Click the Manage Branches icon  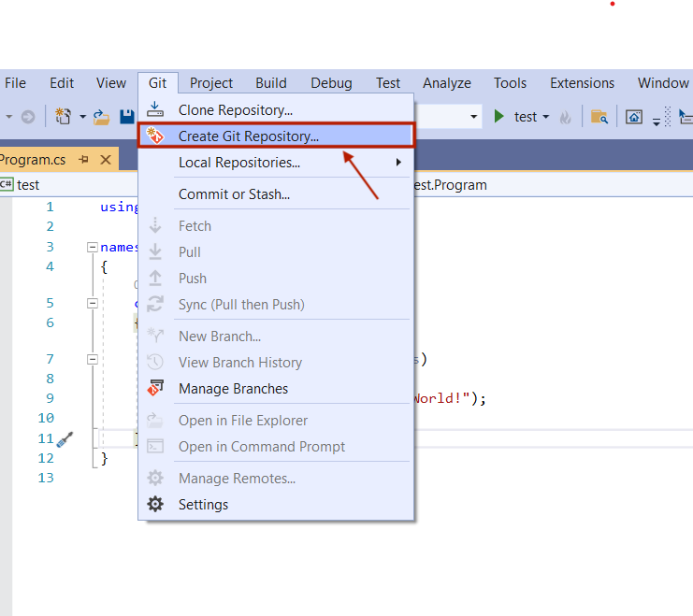[156, 389]
